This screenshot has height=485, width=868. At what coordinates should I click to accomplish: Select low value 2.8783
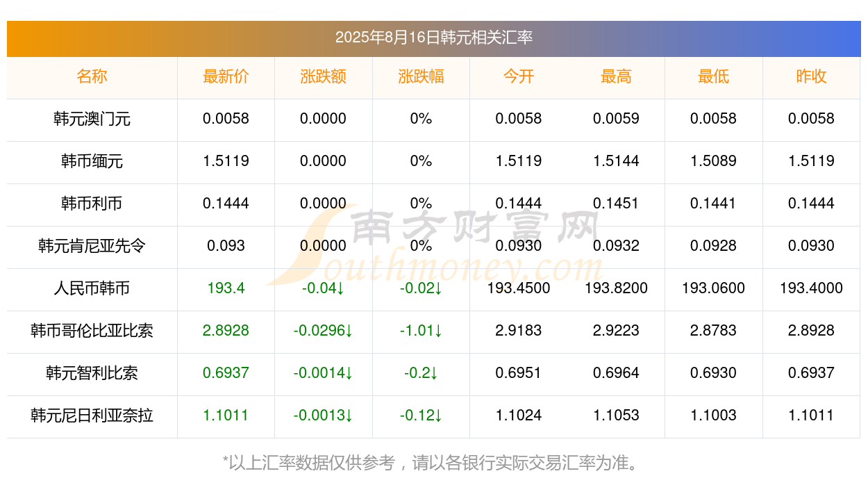pos(714,331)
